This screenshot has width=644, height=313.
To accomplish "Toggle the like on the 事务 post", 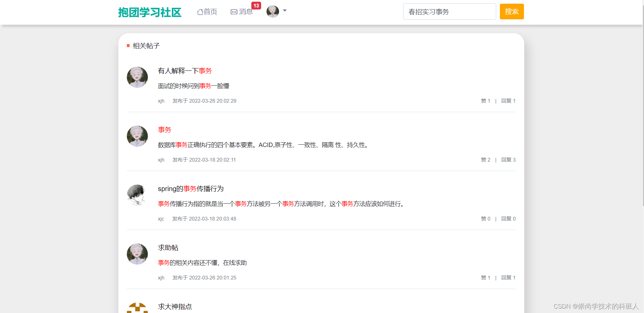I will coord(486,160).
